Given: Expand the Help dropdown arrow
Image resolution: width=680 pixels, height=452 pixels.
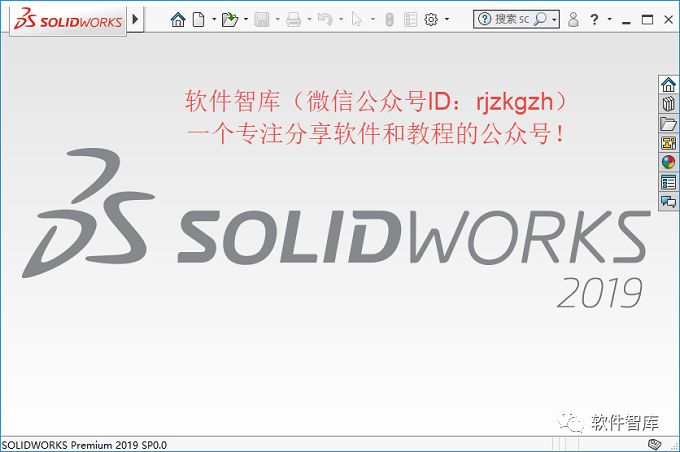Looking at the screenshot, I should (x=609, y=20).
